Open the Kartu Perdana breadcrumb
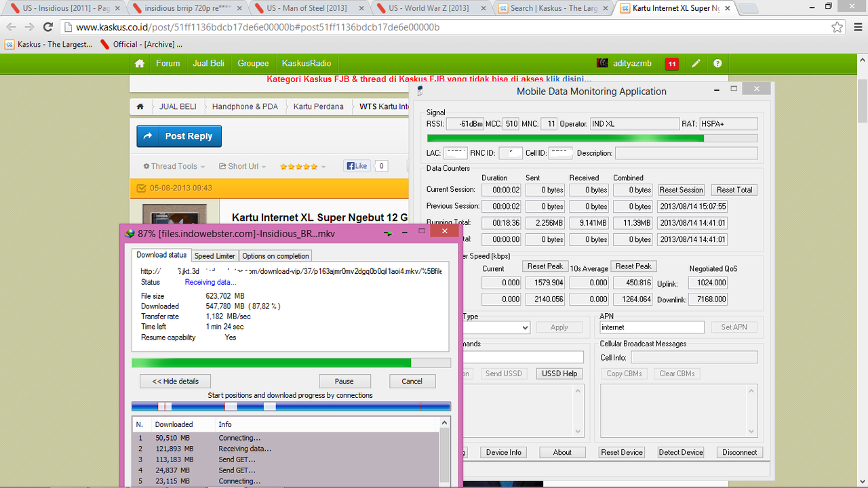The image size is (868, 488). point(318,106)
